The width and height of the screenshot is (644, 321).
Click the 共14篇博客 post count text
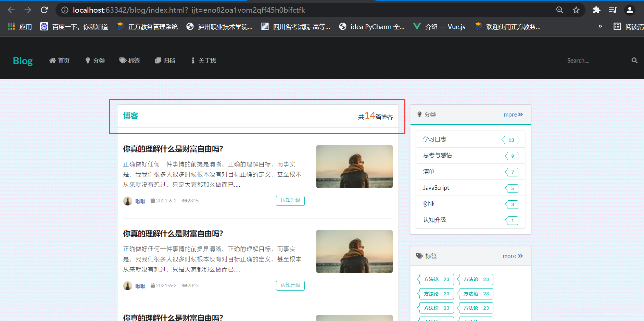point(376,116)
